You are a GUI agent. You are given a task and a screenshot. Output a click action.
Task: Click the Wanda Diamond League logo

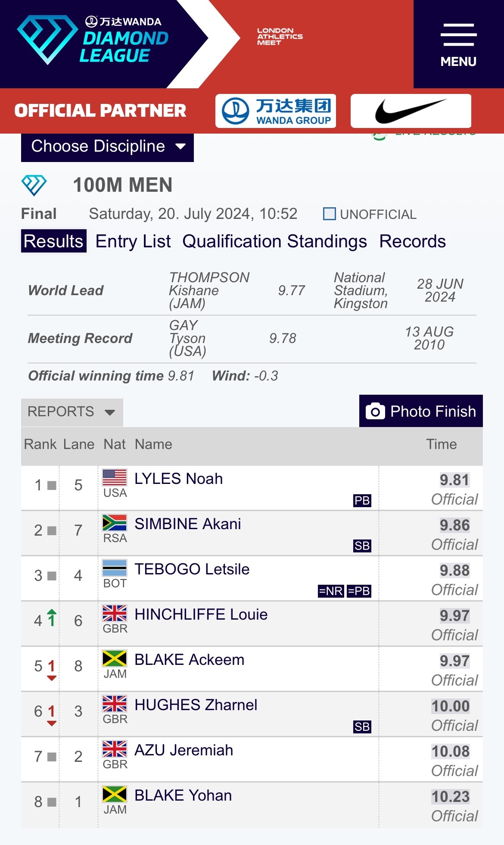pyautogui.click(x=93, y=40)
